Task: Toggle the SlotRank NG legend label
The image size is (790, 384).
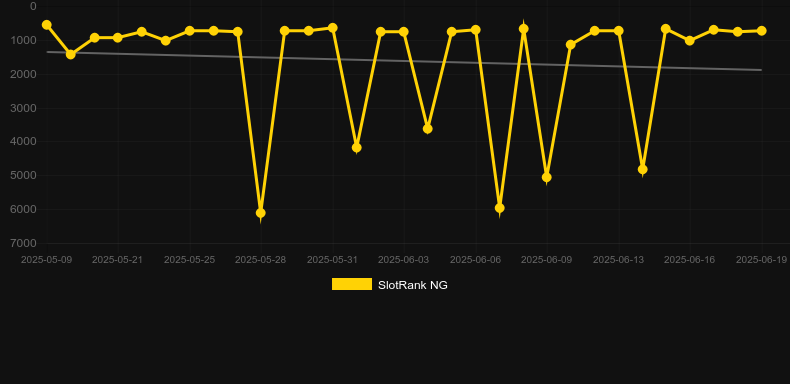Action: pyautogui.click(x=413, y=285)
